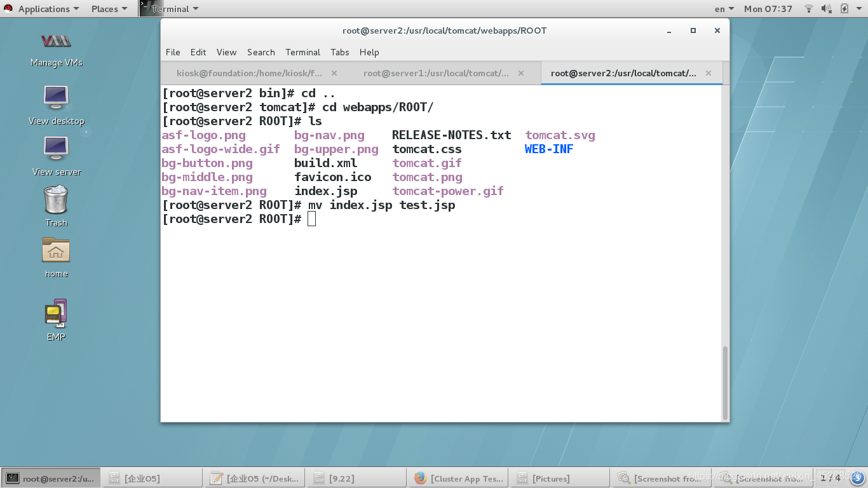Open the Help menu
The image size is (868, 488).
click(369, 52)
